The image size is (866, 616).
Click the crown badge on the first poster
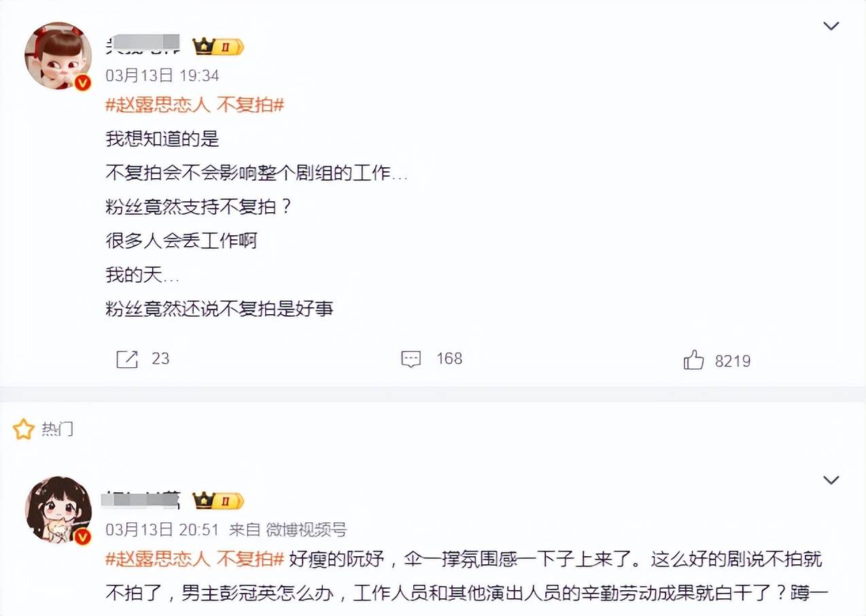tap(218, 46)
